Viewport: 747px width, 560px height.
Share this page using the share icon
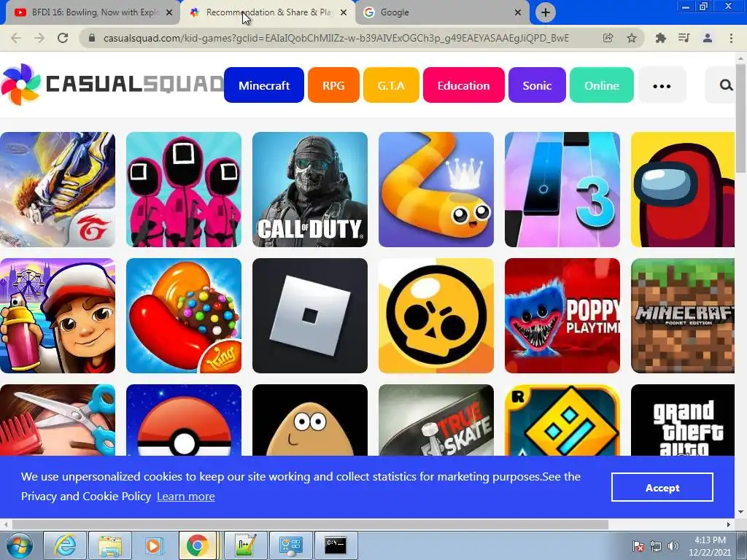coord(608,38)
